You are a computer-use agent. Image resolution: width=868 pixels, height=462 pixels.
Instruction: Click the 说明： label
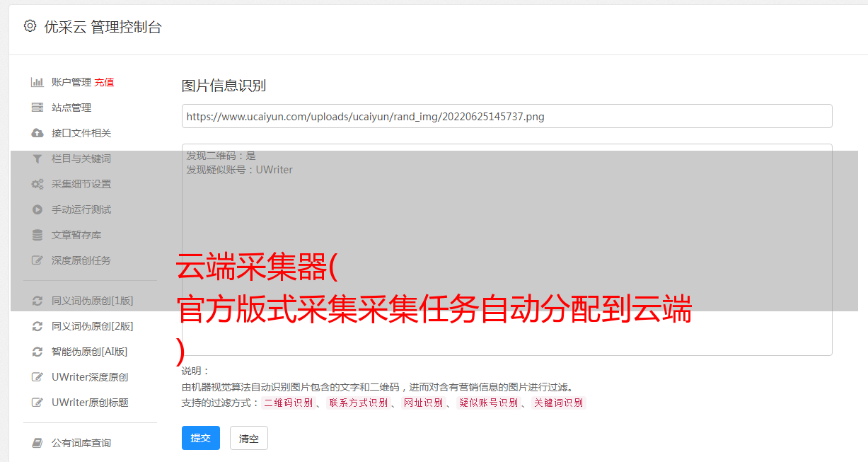195,371
